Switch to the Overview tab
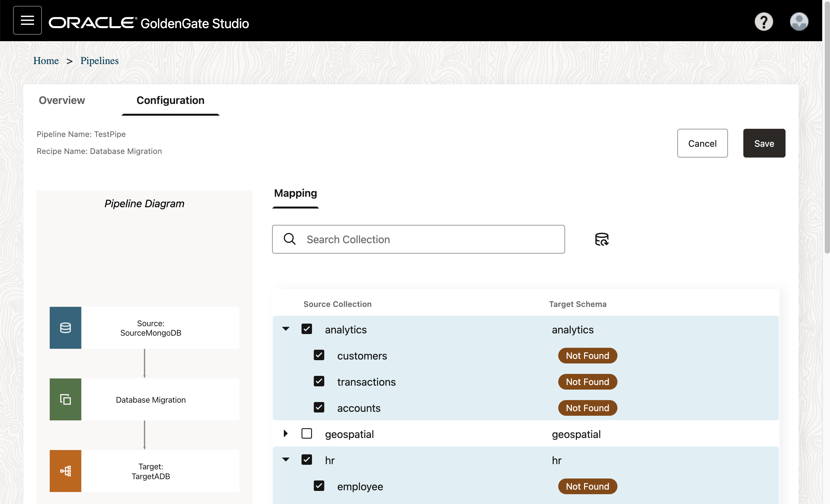The width and height of the screenshot is (830, 504). 61,100
